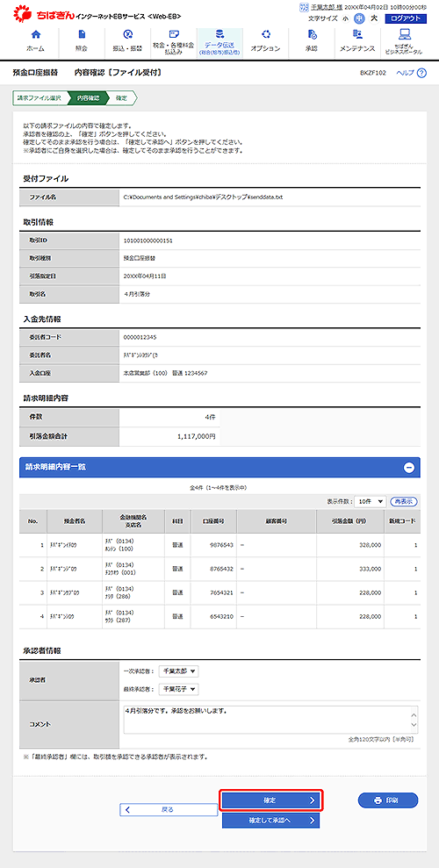Click the 新規コード column header
The image size is (439, 868).
click(x=402, y=521)
